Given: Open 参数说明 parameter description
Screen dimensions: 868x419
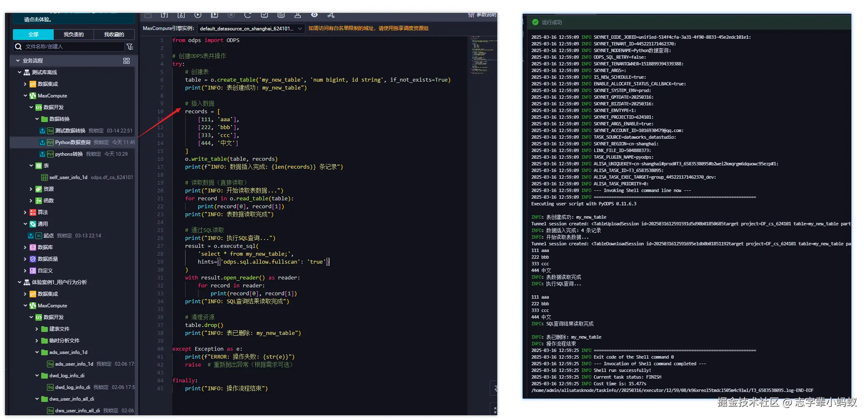Looking at the screenshot, I should pos(482,15).
